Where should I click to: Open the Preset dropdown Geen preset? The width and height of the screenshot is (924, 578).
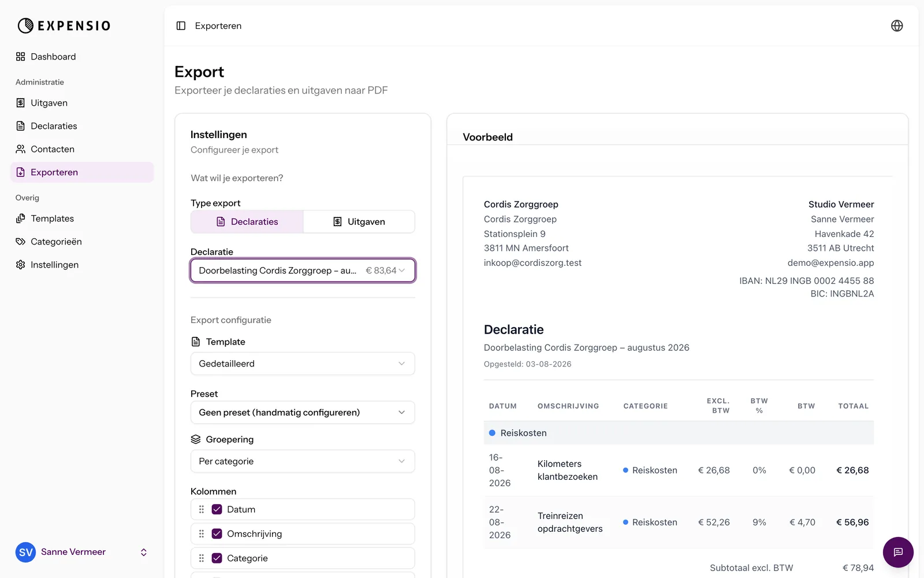(x=303, y=413)
